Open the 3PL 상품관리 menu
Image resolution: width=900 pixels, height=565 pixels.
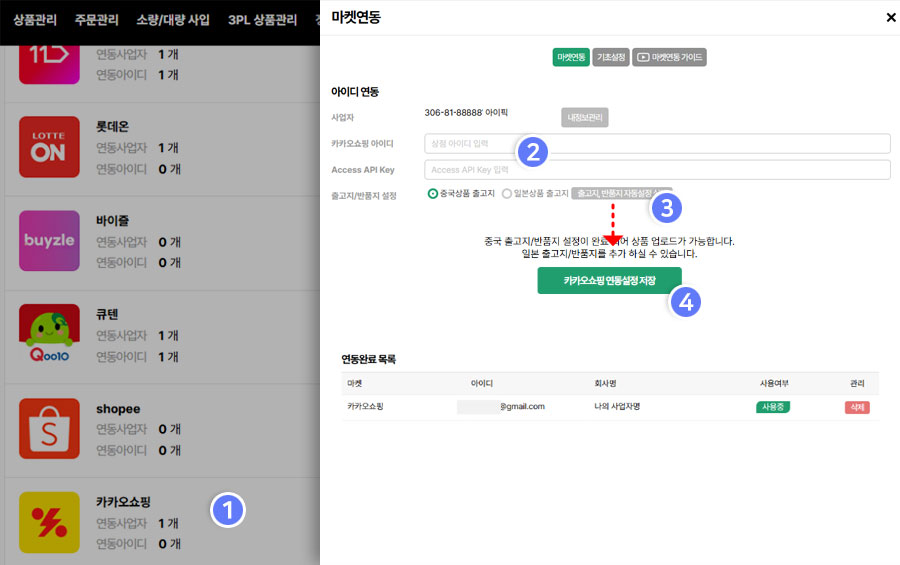pos(262,20)
